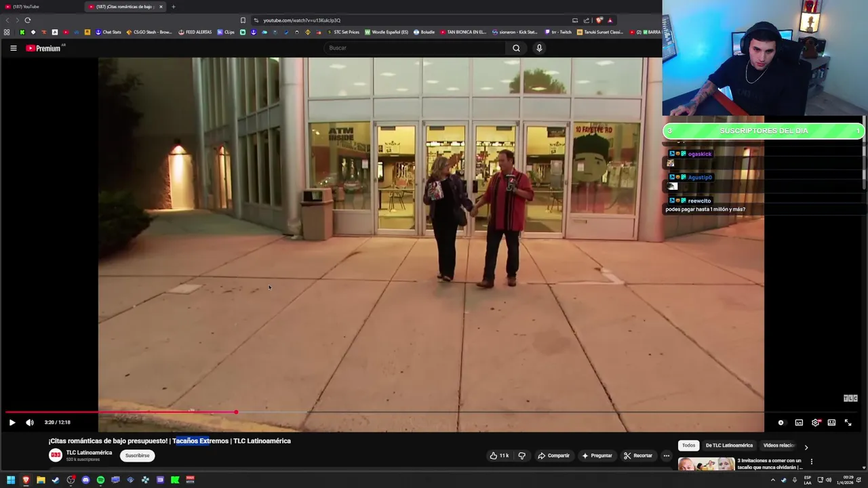
Task: Open the Compartir share dialog
Action: (x=553, y=455)
